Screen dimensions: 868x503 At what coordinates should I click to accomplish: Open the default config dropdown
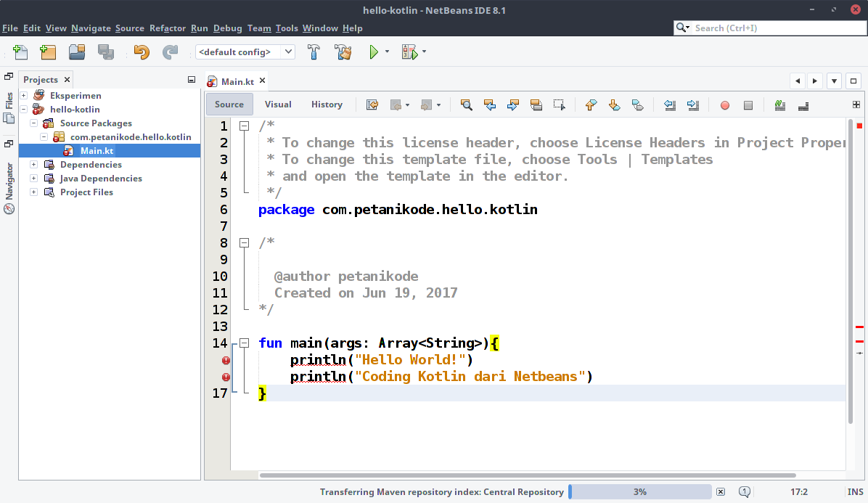point(288,52)
